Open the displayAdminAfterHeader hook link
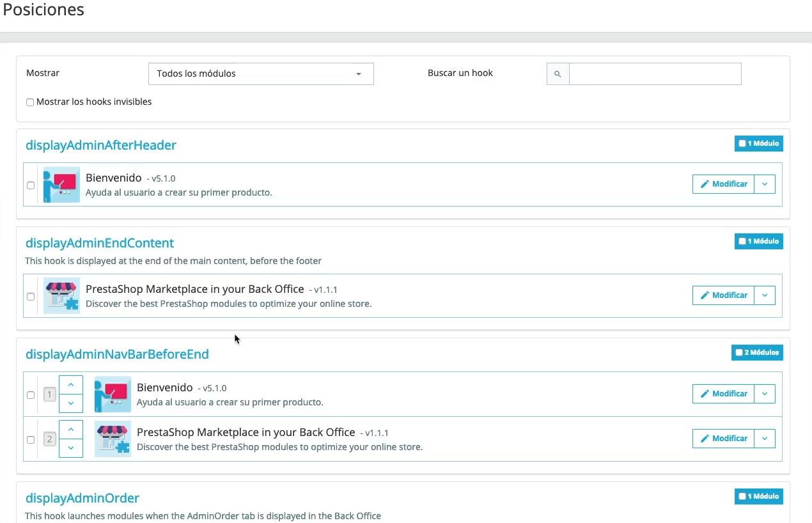Viewport: 812px width, 523px height. tap(101, 145)
